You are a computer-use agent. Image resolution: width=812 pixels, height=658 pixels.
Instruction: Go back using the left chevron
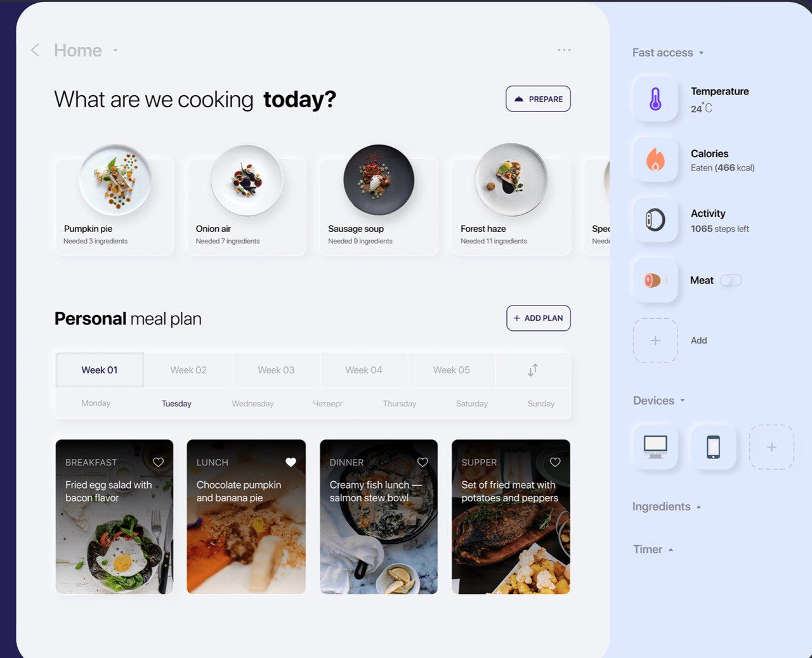36,50
